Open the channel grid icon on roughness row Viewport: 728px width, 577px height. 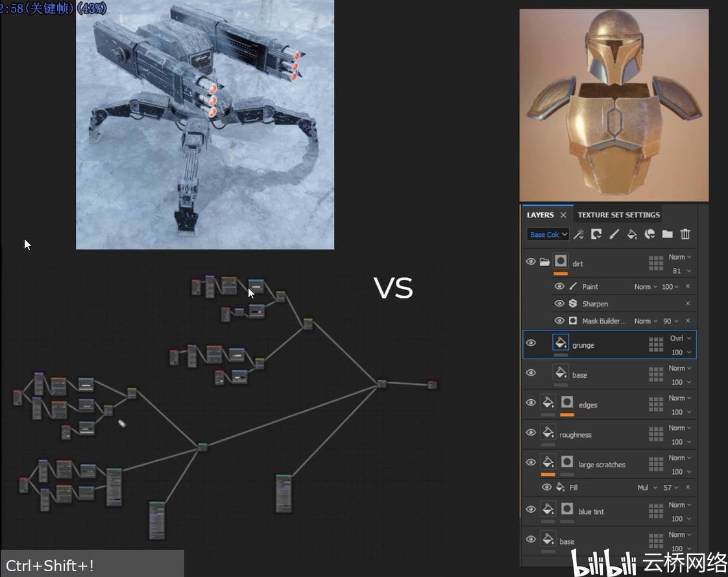655,434
